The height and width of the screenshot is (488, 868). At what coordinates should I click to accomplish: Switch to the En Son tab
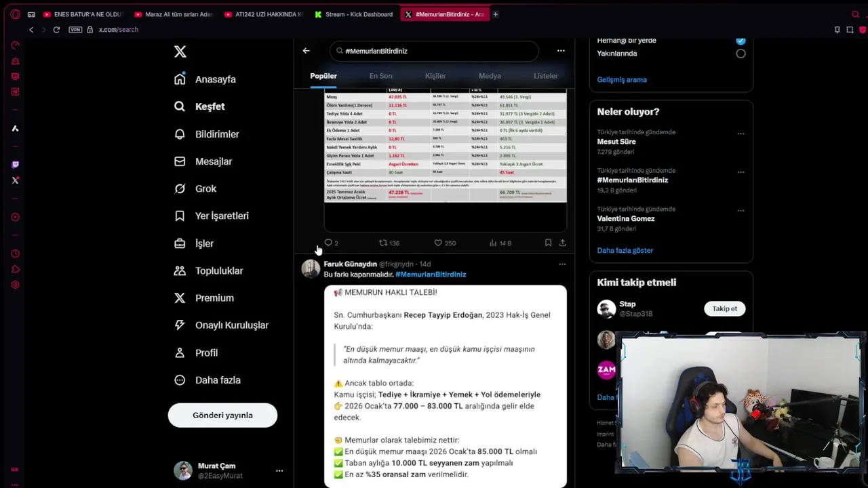point(380,76)
